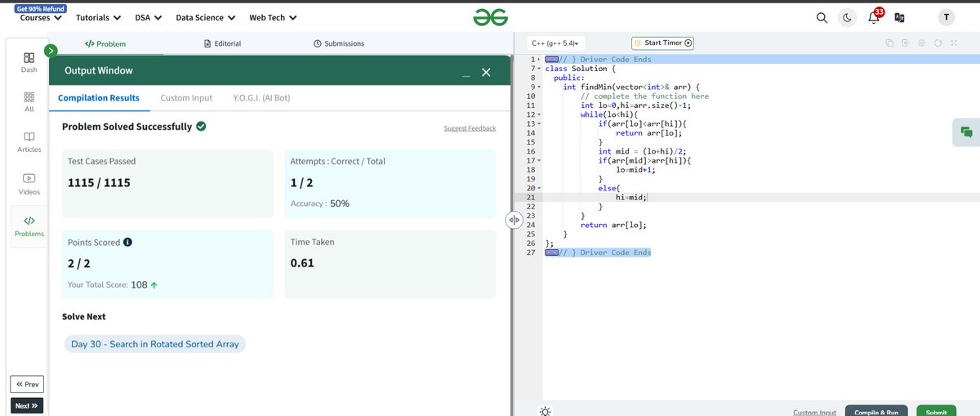The height and width of the screenshot is (416, 980).
Task: Click the language translate icon
Action: click(899, 18)
